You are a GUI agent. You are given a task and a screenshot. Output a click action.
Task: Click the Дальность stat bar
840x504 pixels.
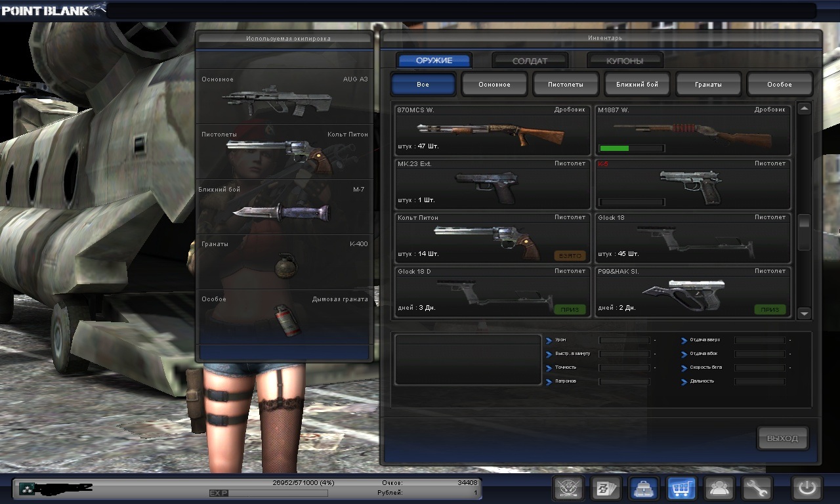760,381
